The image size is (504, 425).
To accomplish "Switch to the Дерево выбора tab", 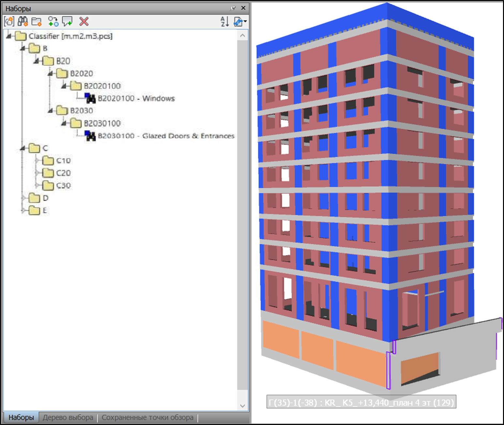I will click(x=68, y=417).
